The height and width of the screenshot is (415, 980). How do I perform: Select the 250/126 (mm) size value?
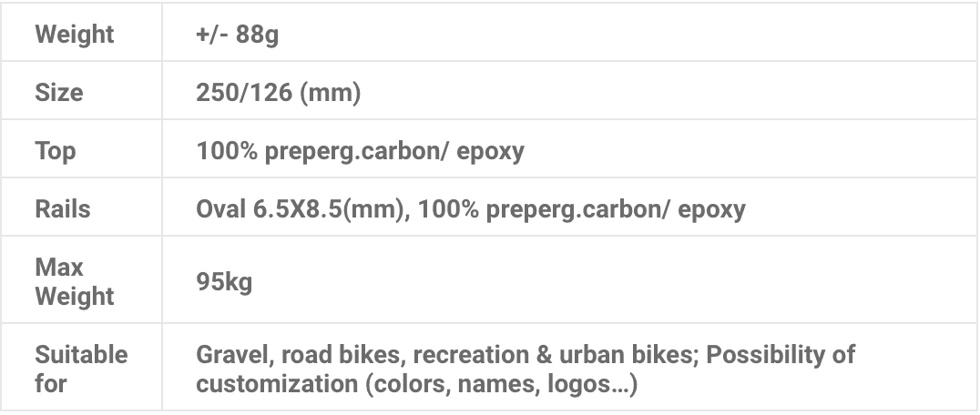[x=278, y=92]
